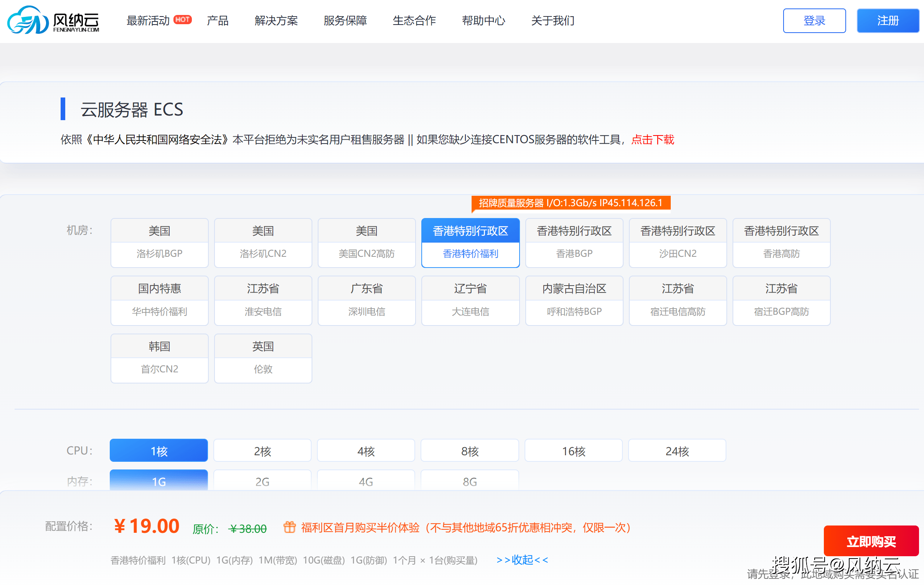The width and height of the screenshot is (924, 585).
Task: Select the 香港高防 datacenter
Action: [x=782, y=243]
